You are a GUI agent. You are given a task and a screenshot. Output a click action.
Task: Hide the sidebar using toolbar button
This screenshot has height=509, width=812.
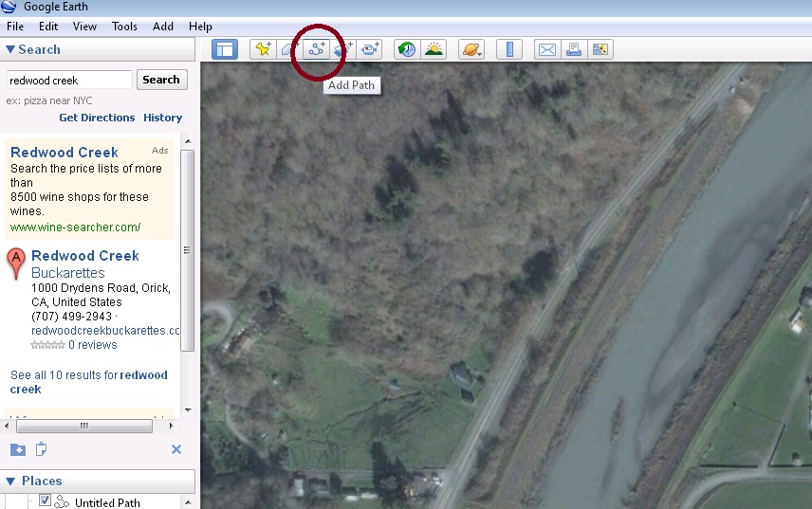(225, 49)
